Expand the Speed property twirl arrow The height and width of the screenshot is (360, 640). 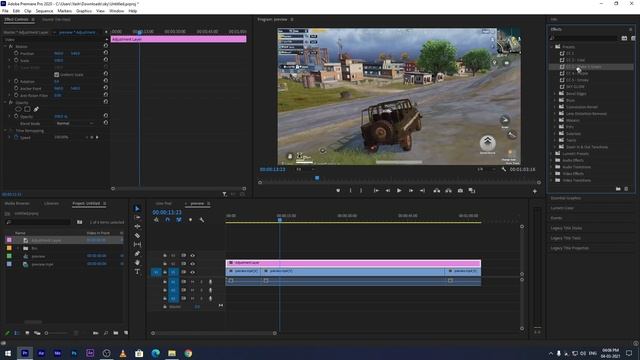coord(9,138)
